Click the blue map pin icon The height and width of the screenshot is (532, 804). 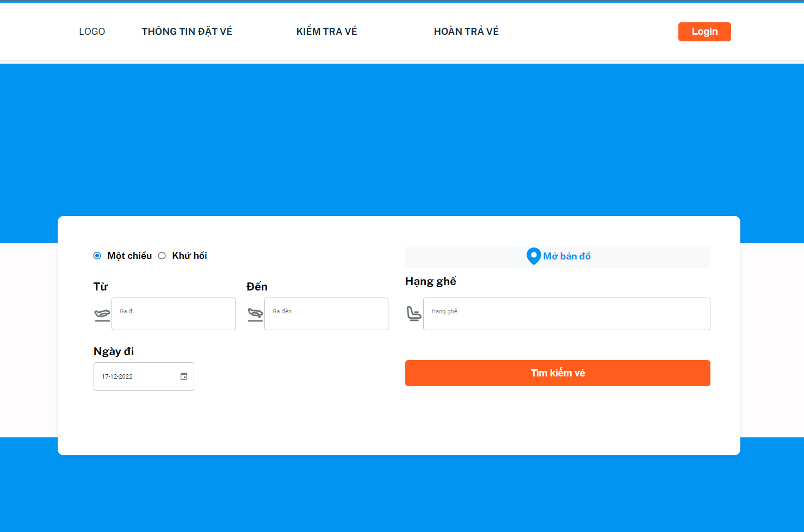534,256
